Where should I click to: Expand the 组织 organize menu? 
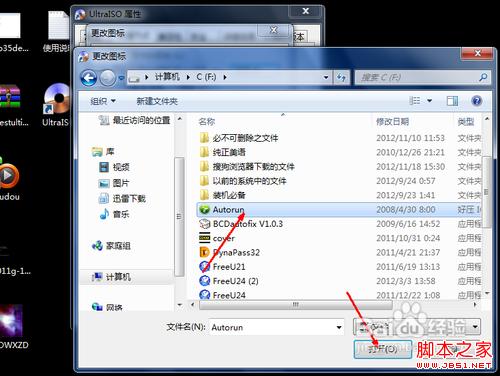103,101
